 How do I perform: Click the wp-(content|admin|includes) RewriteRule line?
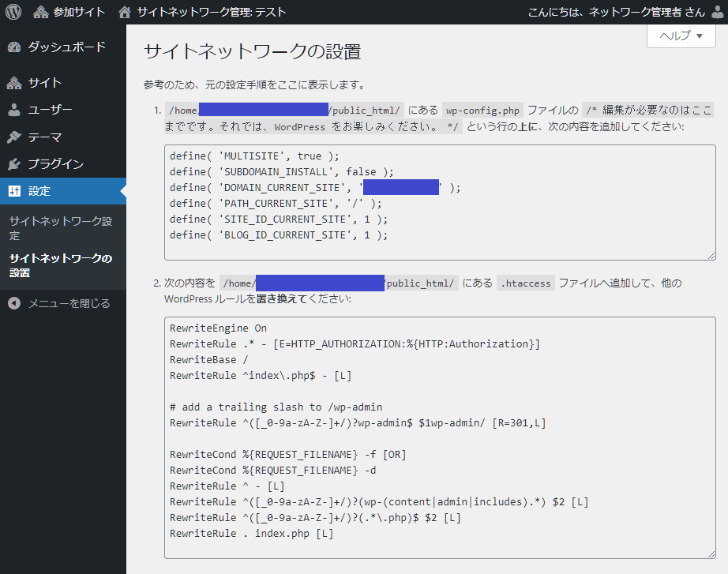tap(379, 502)
